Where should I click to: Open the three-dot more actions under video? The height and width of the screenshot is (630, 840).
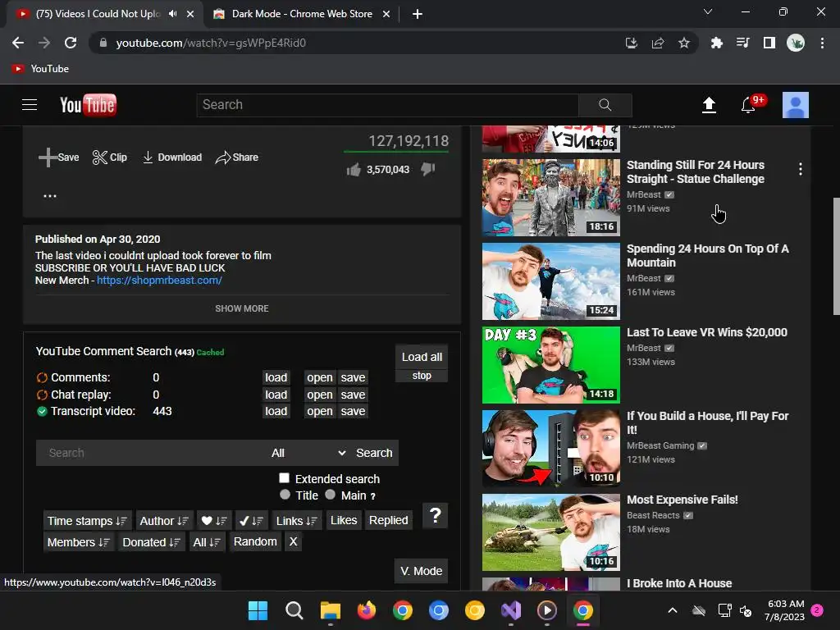point(50,196)
